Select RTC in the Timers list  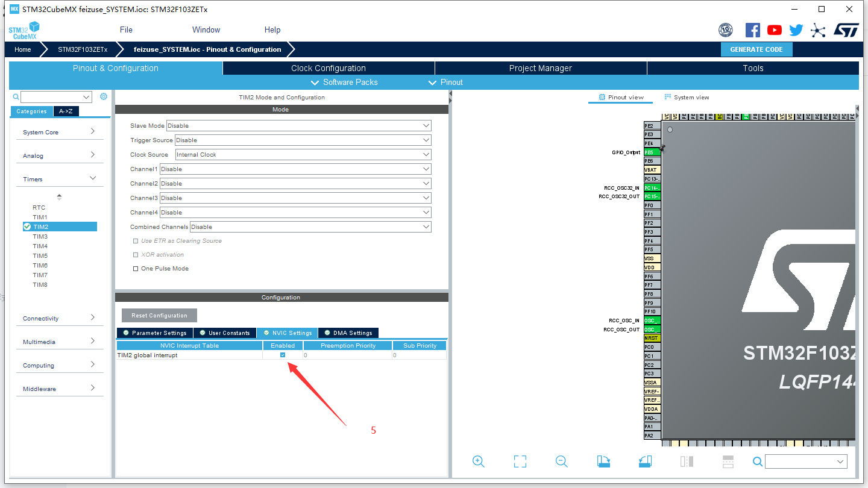pos(39,207)
